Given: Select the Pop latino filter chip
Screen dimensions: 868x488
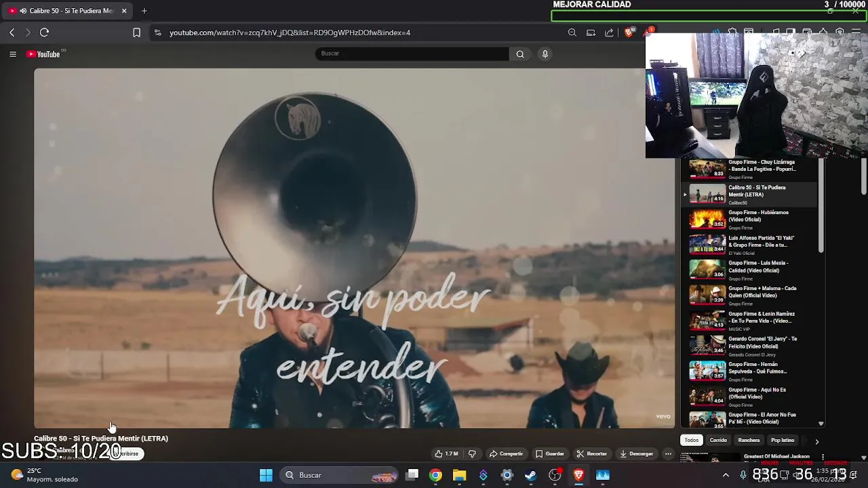Looking at the screenshot, I should 782,440.
